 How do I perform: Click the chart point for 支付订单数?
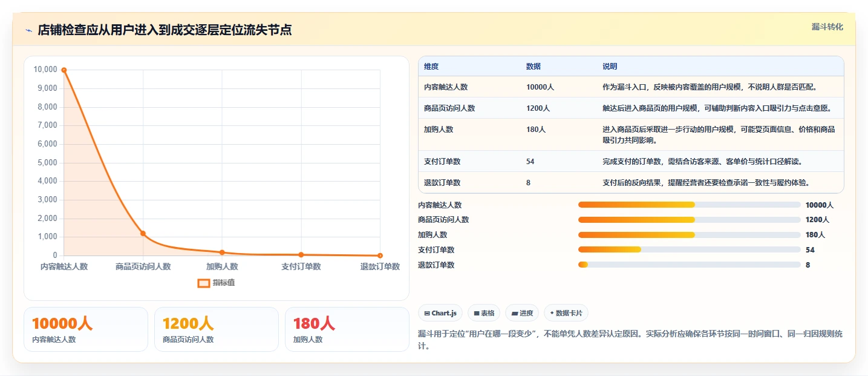tap(301, 255)
